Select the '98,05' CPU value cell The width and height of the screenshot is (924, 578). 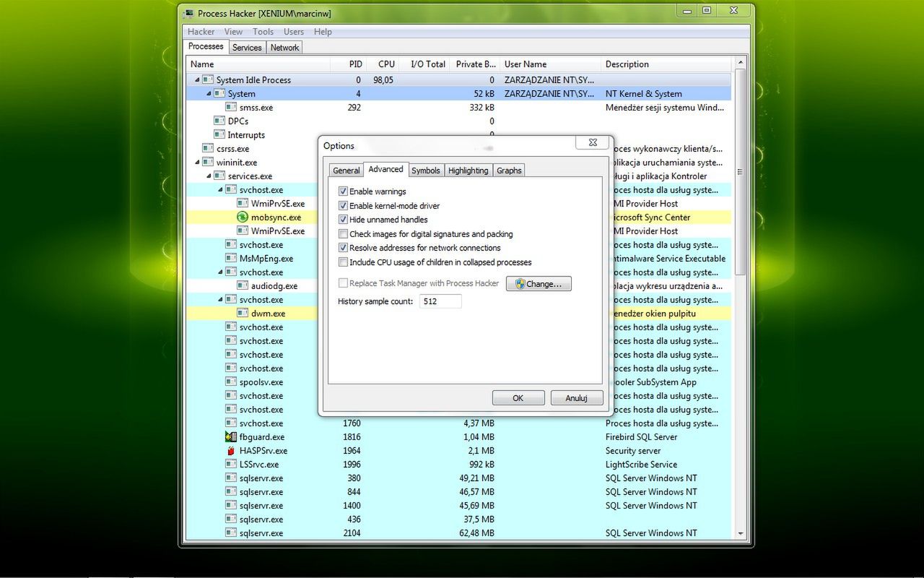(x=383, y=80)
